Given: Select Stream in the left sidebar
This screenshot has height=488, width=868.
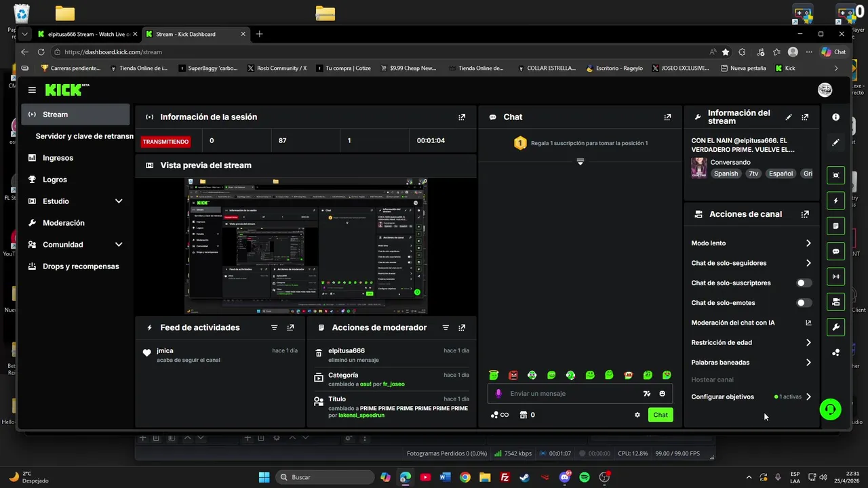Looking at the screenshot, I should coord(75,115).
